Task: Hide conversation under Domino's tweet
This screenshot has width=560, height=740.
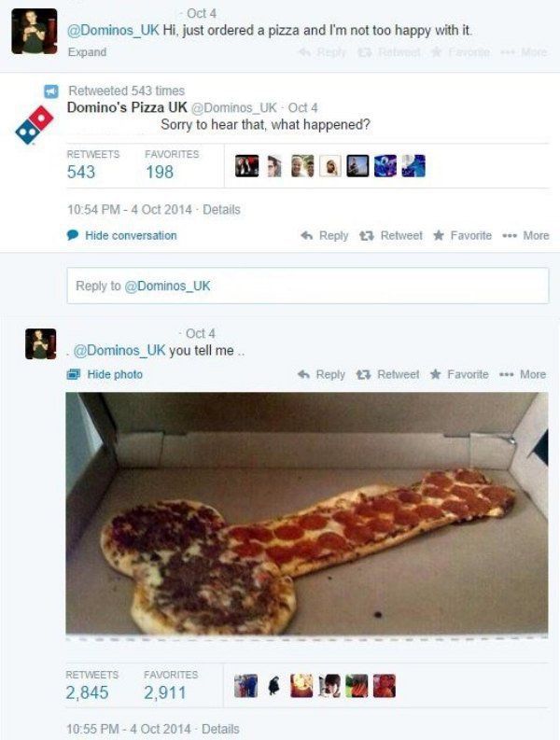Action: (122, 235)
